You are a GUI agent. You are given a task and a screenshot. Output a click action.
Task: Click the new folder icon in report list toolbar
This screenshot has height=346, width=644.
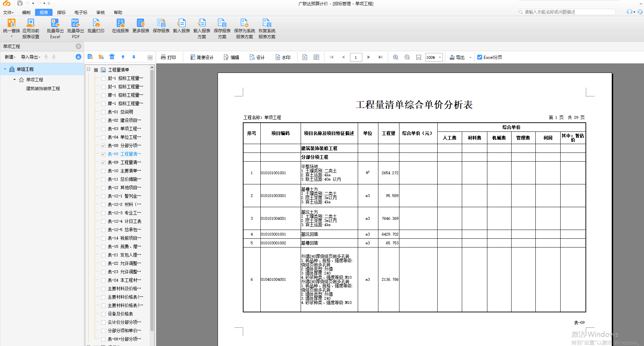[101, 57]
